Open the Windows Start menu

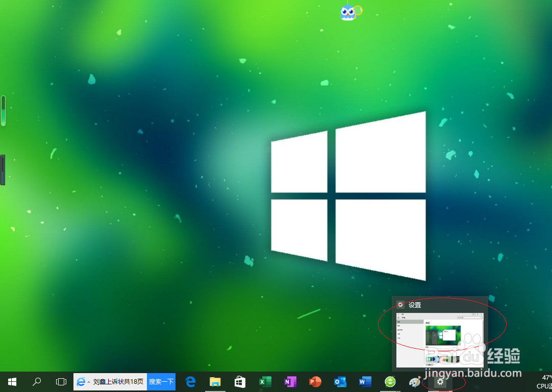(12, 382)
